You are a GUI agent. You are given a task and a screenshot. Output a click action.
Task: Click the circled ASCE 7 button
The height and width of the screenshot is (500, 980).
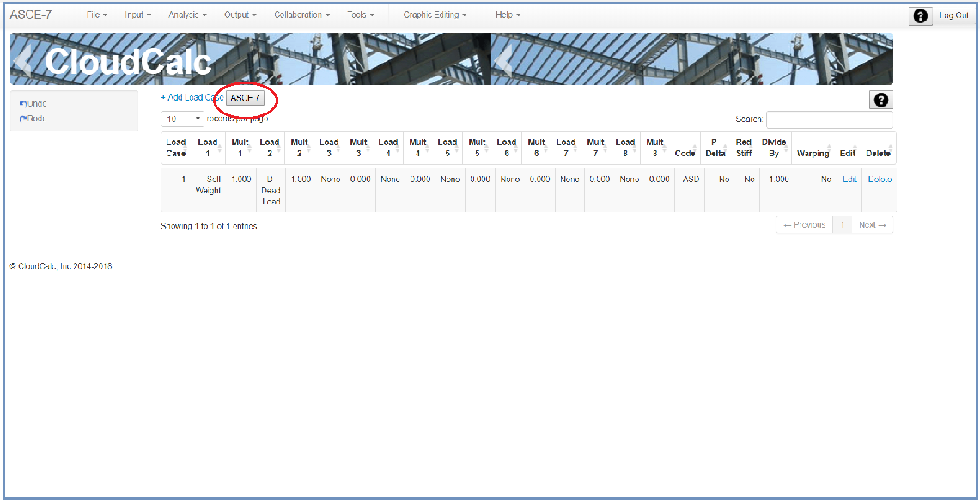[247, 97]
